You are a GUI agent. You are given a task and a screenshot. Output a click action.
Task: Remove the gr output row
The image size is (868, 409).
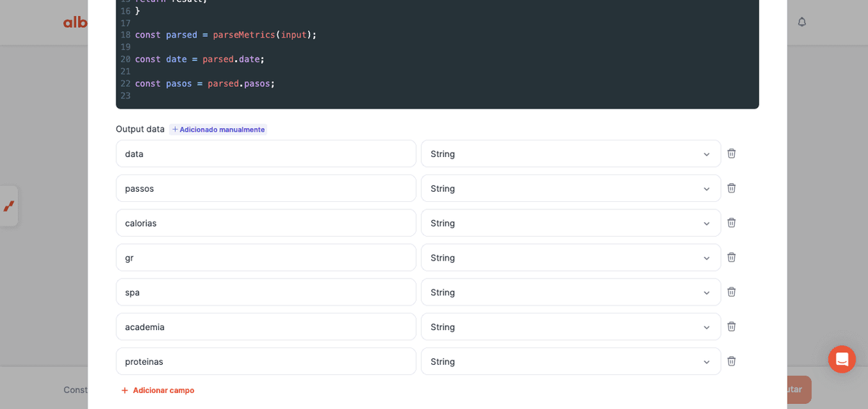[731, 258]
